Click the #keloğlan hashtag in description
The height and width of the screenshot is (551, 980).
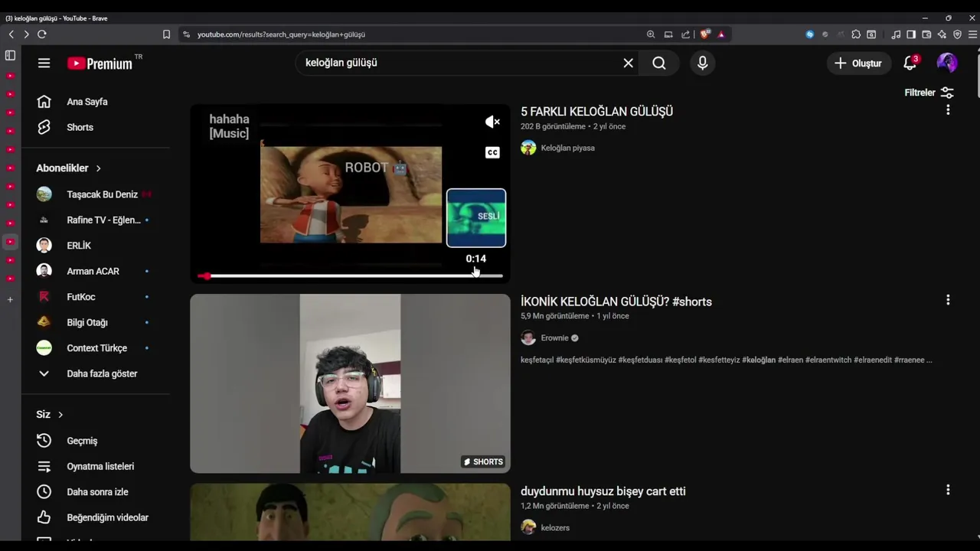click(759, 360)
